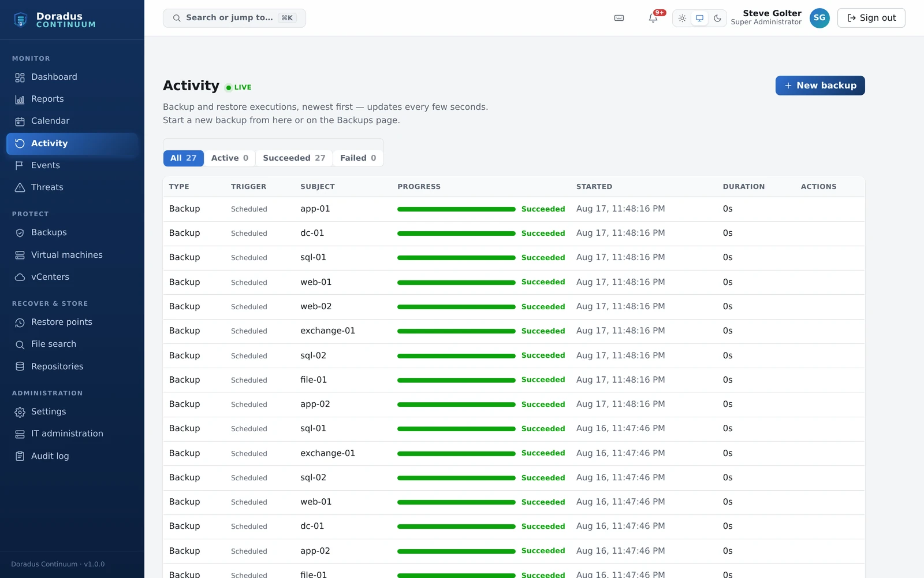Viewport: 924px width, 578px height.
Task: Click the Sign out button
Action: click(871, 18)
